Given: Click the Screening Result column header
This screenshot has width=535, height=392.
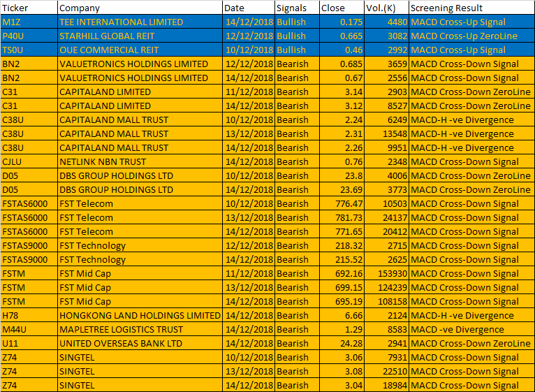Looking at the screenshot, I should [472, 8].
